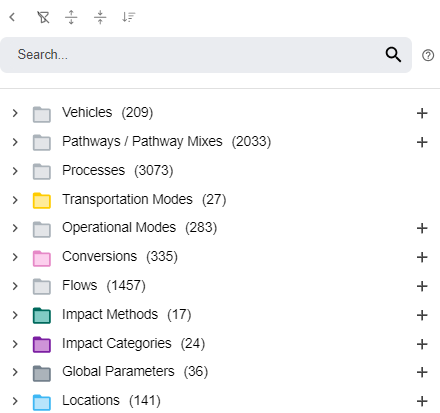The height and width of the screenshot is (413, 440).
Task: Click the pink Conversions folder icon
Action: 42,258
